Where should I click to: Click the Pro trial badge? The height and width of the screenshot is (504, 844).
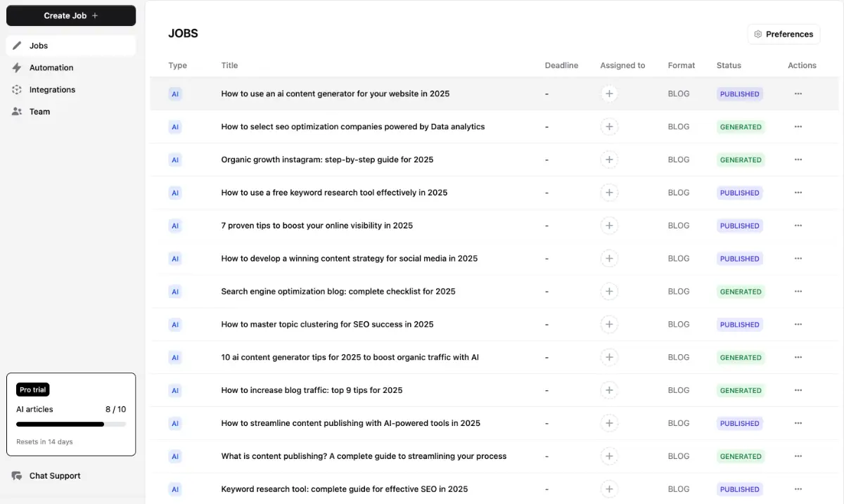point(33,390)
